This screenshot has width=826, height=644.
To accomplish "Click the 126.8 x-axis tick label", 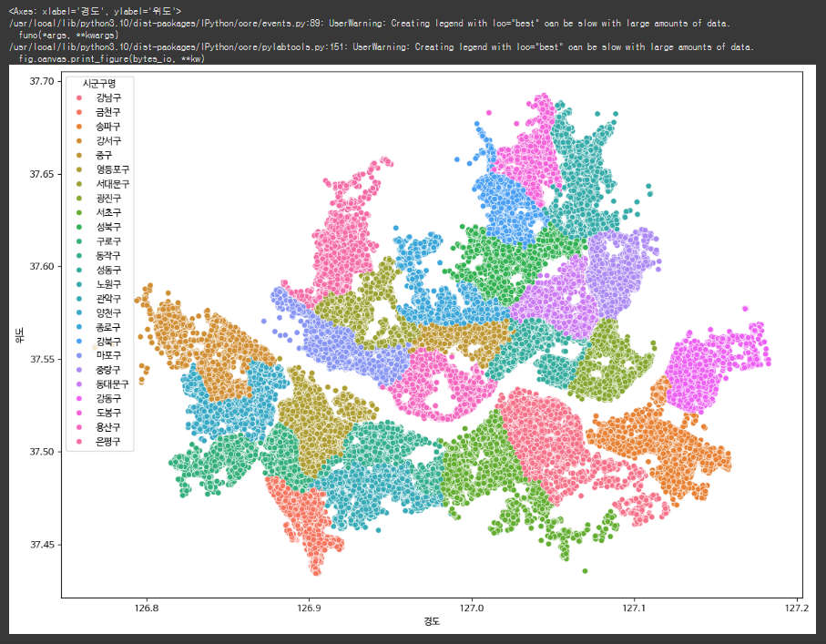I will point(147,608).
